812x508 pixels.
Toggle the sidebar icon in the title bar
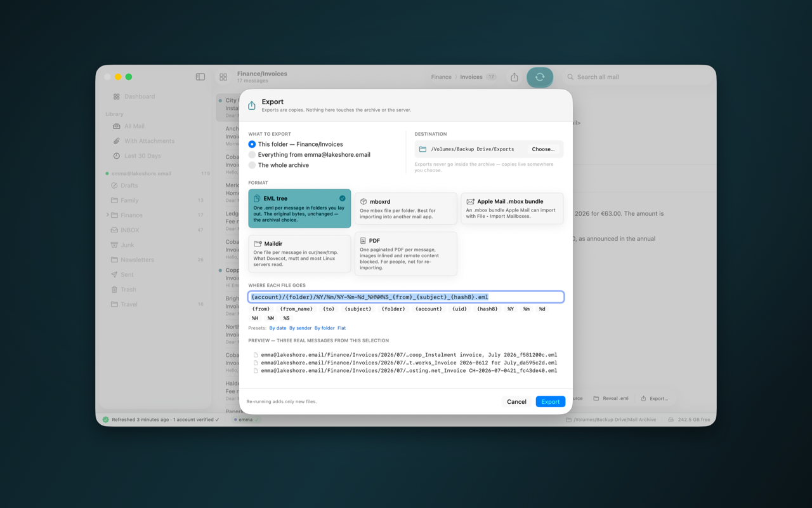[x=200, y=77]
